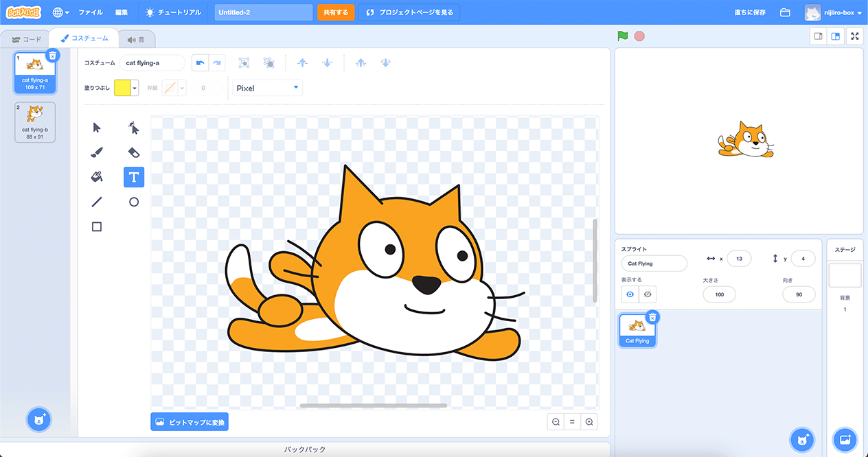Screen dimensions: 868x457
Task: Click the Group objects icon
Action: pyautogui.click(x=244, y=62)
